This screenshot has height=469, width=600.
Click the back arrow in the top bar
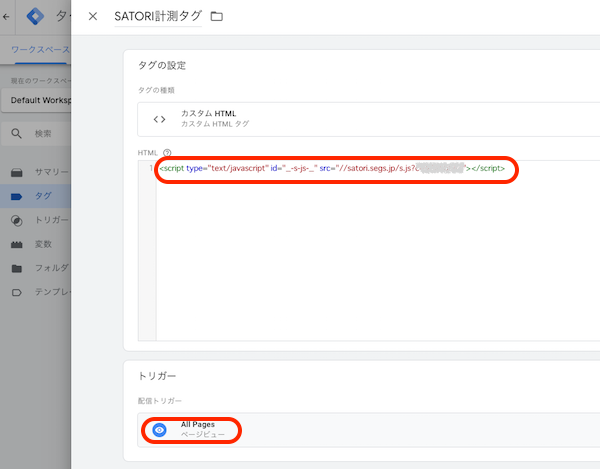click(x=6, y=16)
